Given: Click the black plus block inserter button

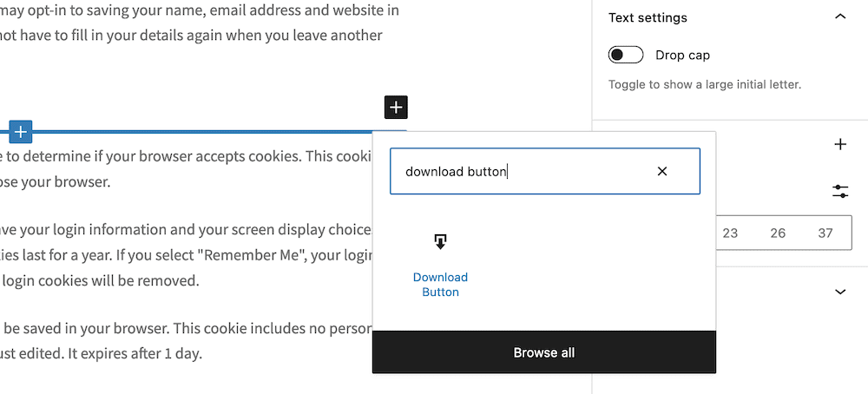Looking at the screenshot, I should click(x=396, y=108).
